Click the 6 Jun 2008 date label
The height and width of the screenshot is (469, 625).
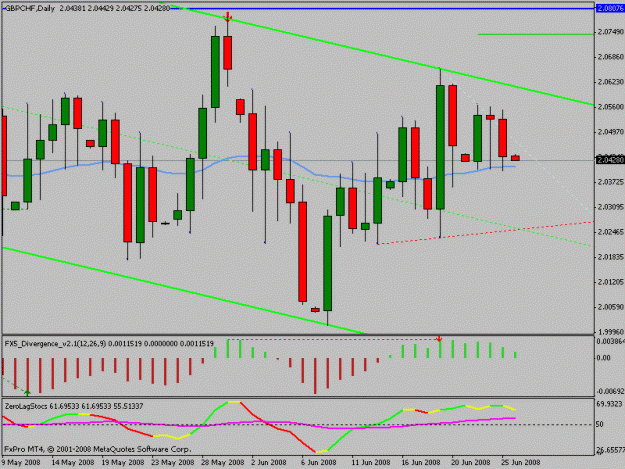[x=318, y=462]
